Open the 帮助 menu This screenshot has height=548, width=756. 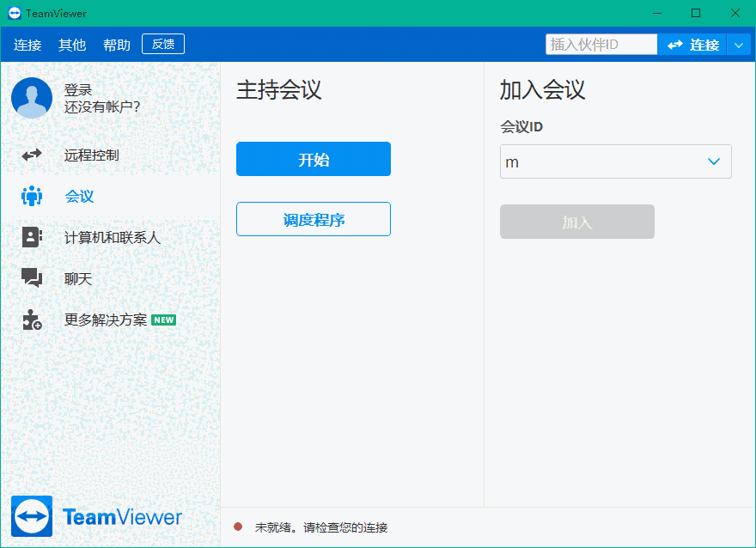(116, 44)
